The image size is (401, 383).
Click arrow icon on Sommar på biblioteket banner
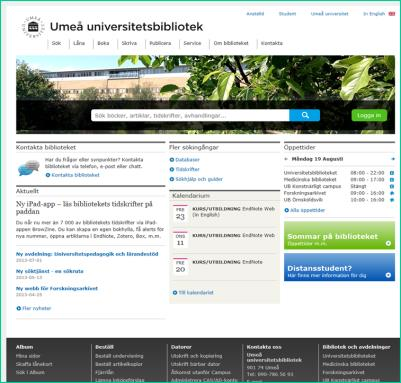tap(388, 243)
